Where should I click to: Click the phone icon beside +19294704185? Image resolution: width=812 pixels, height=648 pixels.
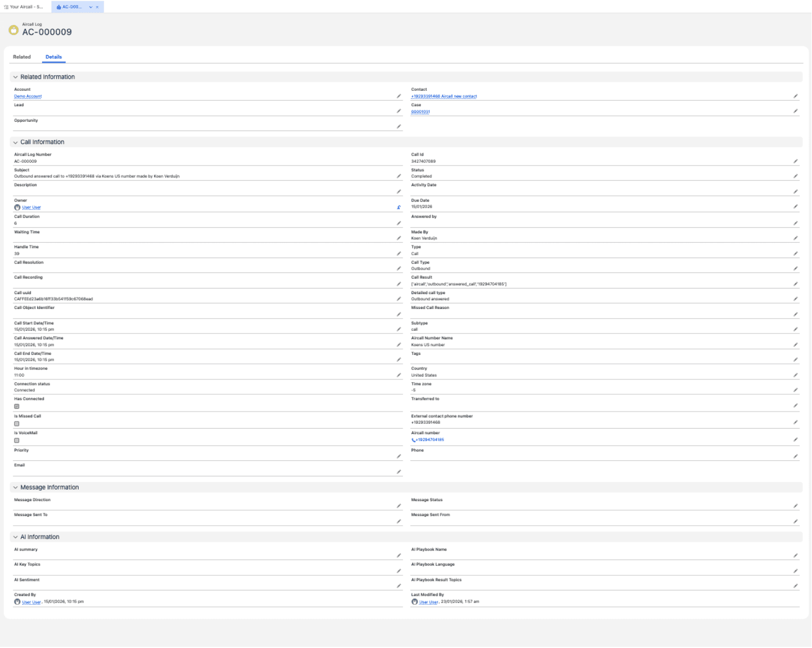click(413, 439)
